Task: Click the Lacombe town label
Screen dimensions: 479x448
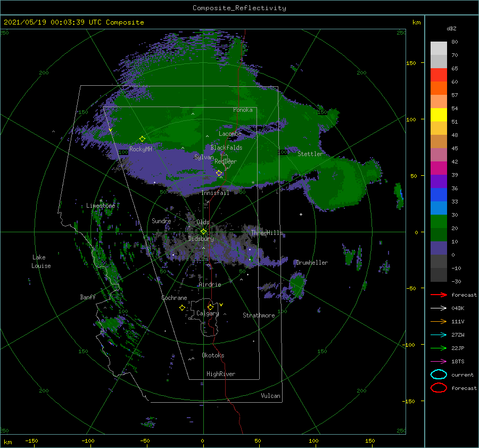Action: click(230, 134)
